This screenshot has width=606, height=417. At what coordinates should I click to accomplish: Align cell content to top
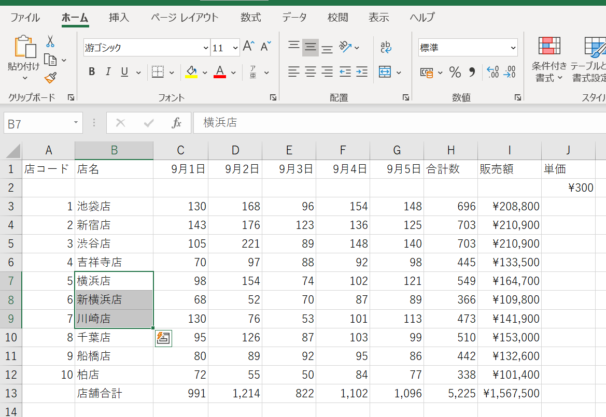[293, 47]
